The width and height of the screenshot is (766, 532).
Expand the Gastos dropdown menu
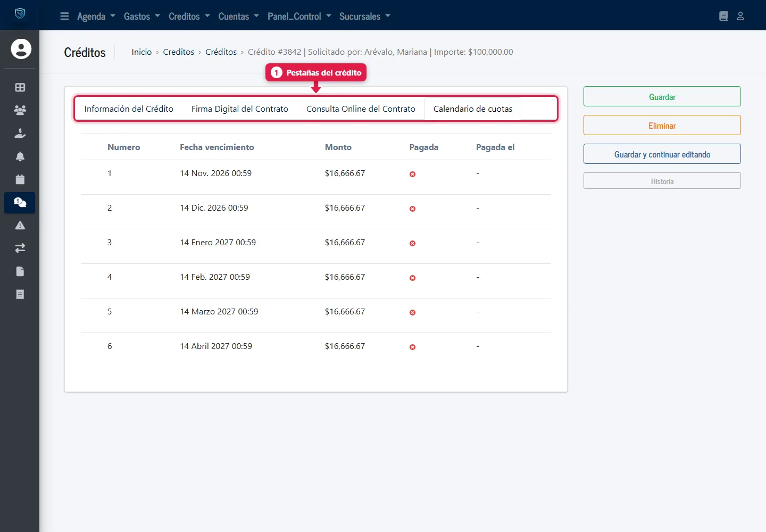(x=142, y=16)
